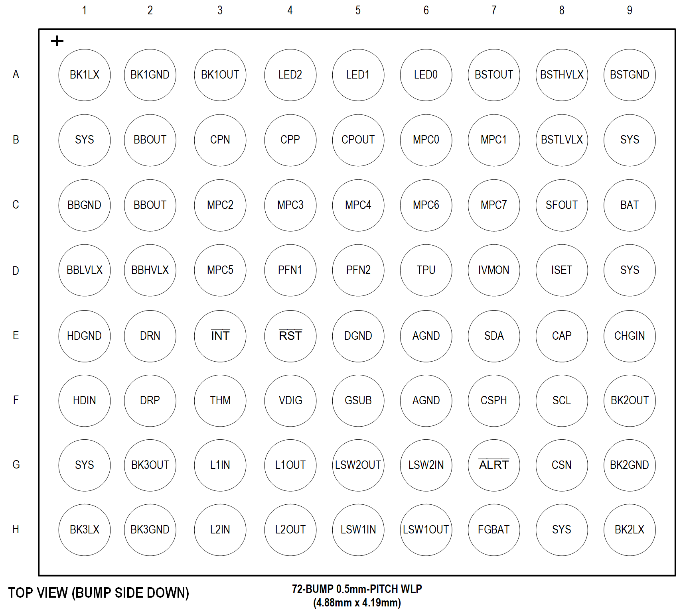Screen dimensions: 677x616
Task: Click the ALRT bump at G7
Action: click(x=493, y=465)
